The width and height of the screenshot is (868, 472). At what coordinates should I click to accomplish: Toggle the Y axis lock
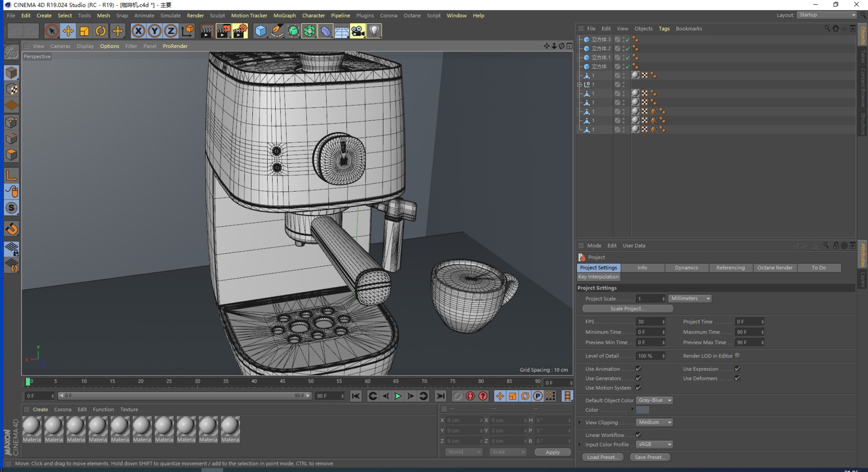155,31
